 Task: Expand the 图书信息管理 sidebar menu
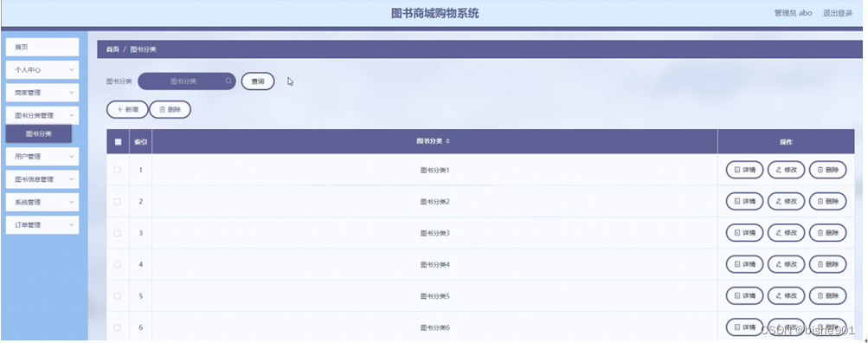[x=42, y=179]
